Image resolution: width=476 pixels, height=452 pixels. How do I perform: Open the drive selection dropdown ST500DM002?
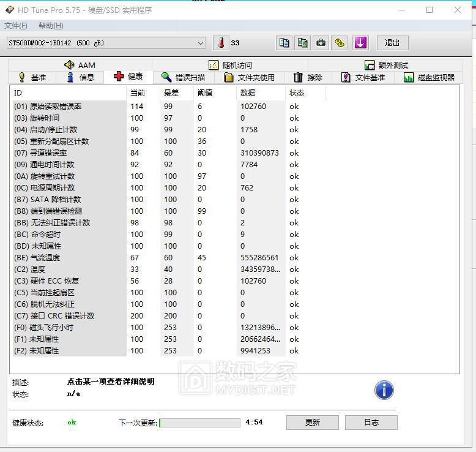pyautogui.click(x=106, y=43)
